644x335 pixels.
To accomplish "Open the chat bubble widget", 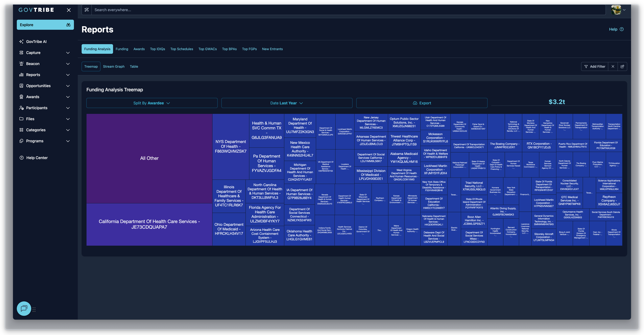I will point(24,308).
